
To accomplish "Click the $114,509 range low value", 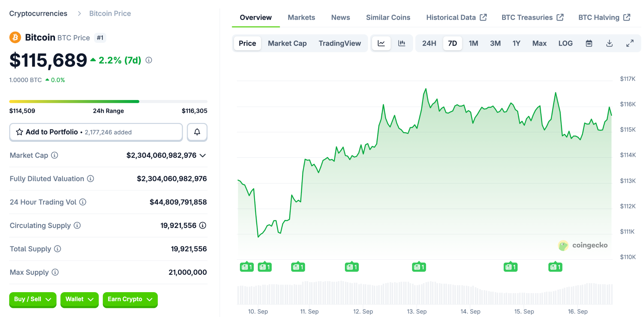I will pos(22,111).
